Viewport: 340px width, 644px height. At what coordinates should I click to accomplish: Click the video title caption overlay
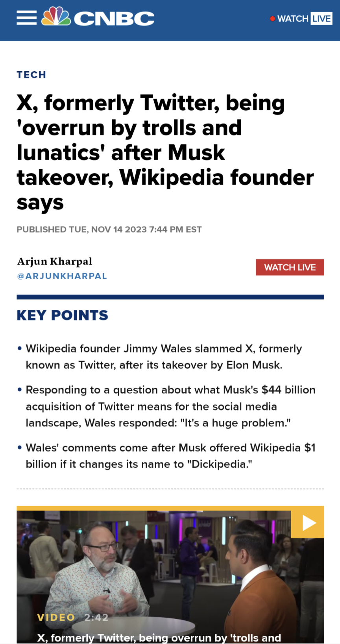click(159, 638)
